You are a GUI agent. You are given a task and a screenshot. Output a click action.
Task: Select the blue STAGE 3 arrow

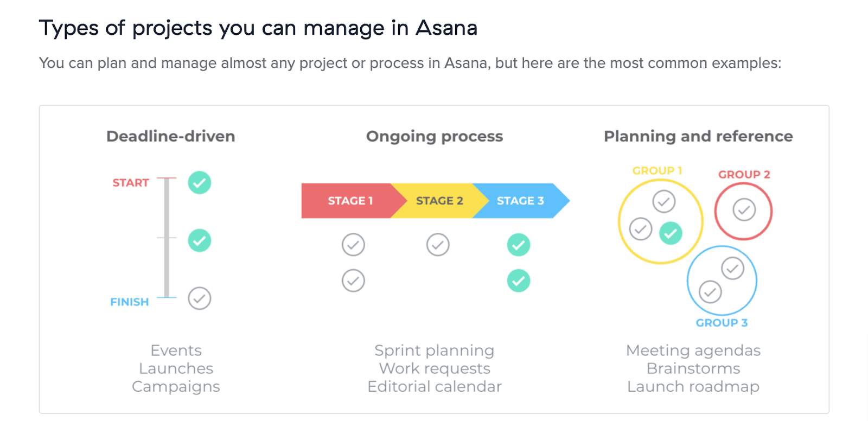[x=521, y=201]
